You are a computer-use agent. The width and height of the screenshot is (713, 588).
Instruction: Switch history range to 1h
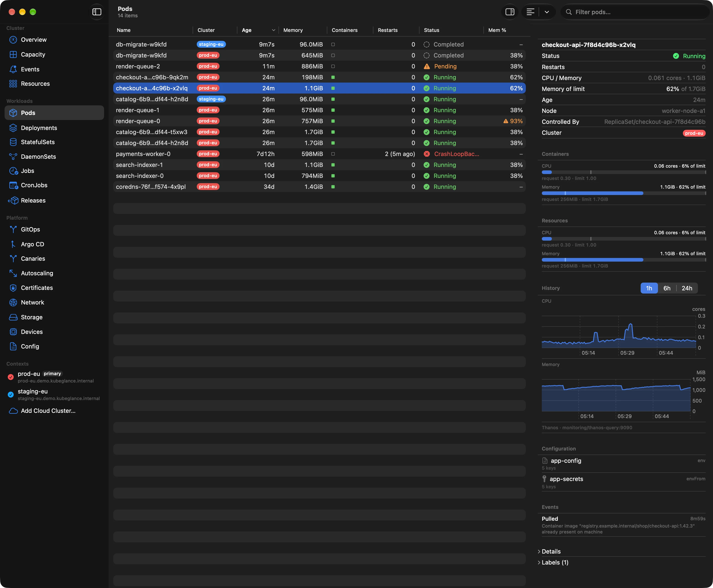click(x=649, y=288)
